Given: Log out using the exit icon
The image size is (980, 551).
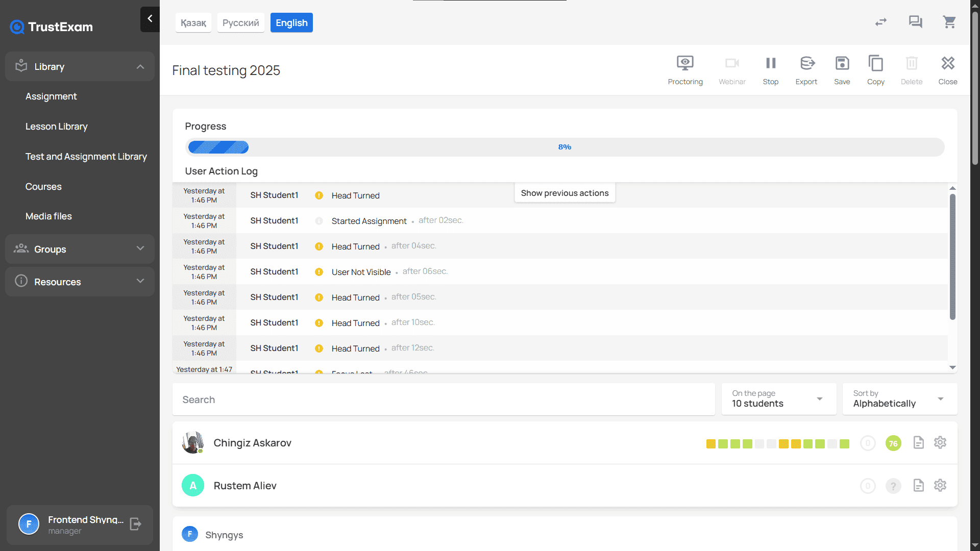Looking at the screenshot, I should [136, 524].
